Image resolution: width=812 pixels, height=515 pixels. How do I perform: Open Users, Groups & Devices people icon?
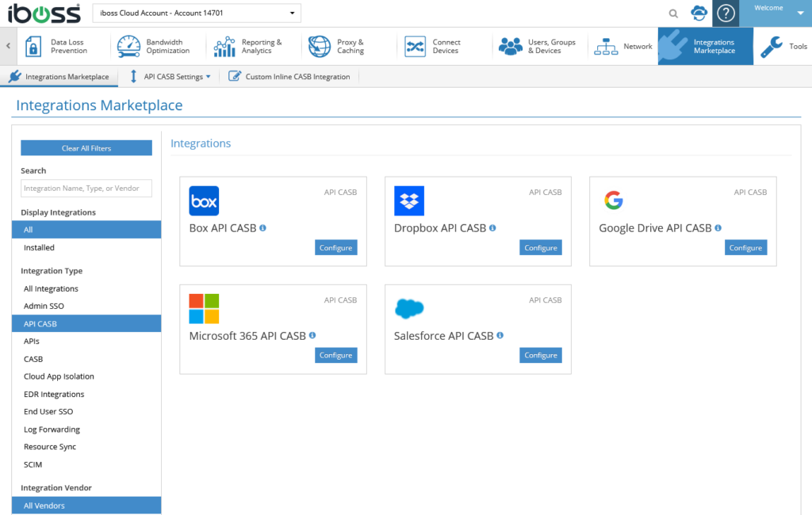click(511, 47)
